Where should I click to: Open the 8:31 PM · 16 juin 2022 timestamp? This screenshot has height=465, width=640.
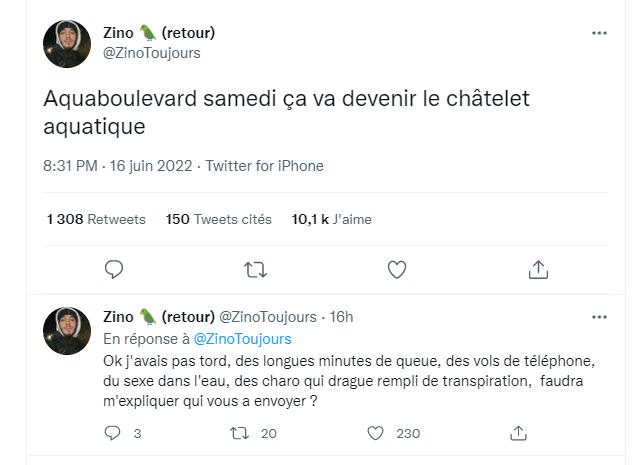pos(118,166)
